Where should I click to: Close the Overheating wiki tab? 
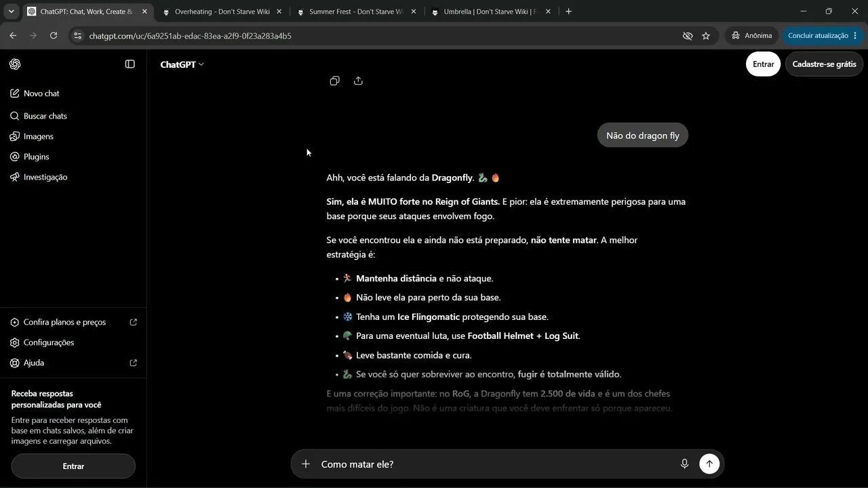click(x=279, y=12)
